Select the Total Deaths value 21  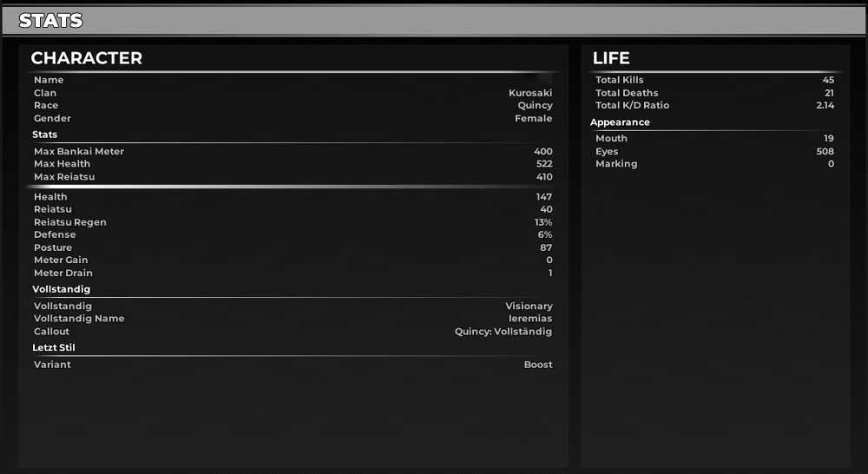pos(829,93)
